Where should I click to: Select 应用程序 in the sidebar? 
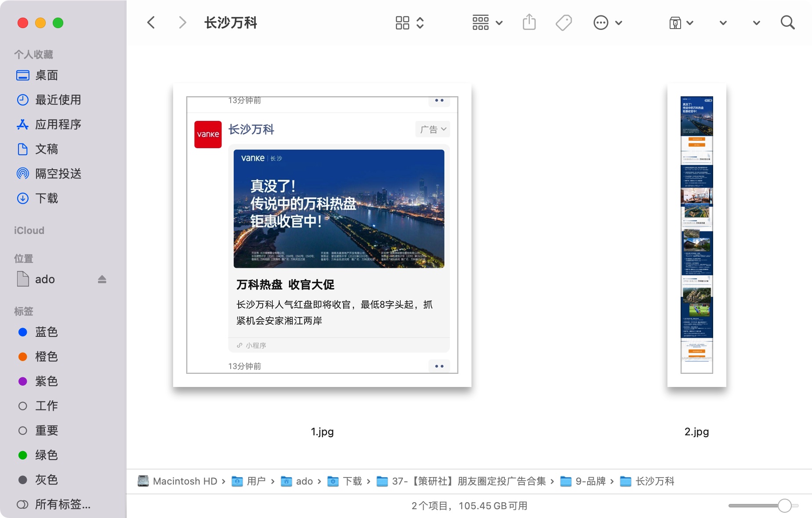pyautogui.click(x=58, y=124)
